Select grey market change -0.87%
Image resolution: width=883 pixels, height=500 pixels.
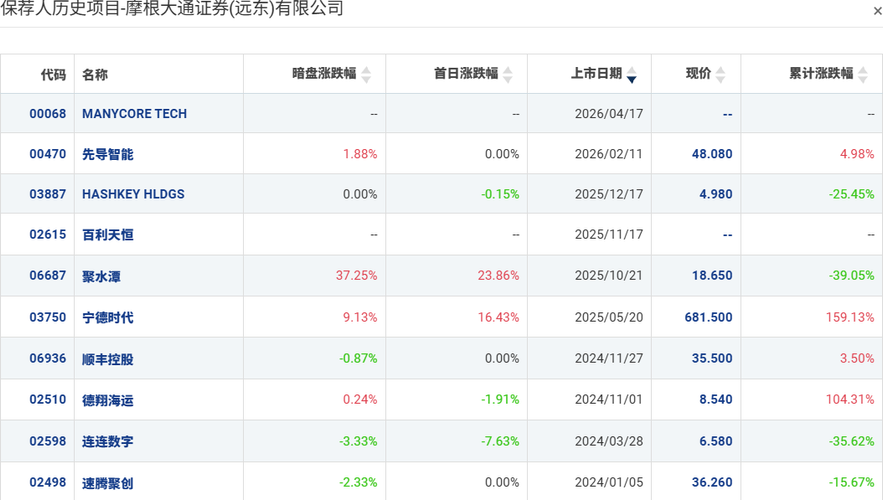tap(358, 358)
